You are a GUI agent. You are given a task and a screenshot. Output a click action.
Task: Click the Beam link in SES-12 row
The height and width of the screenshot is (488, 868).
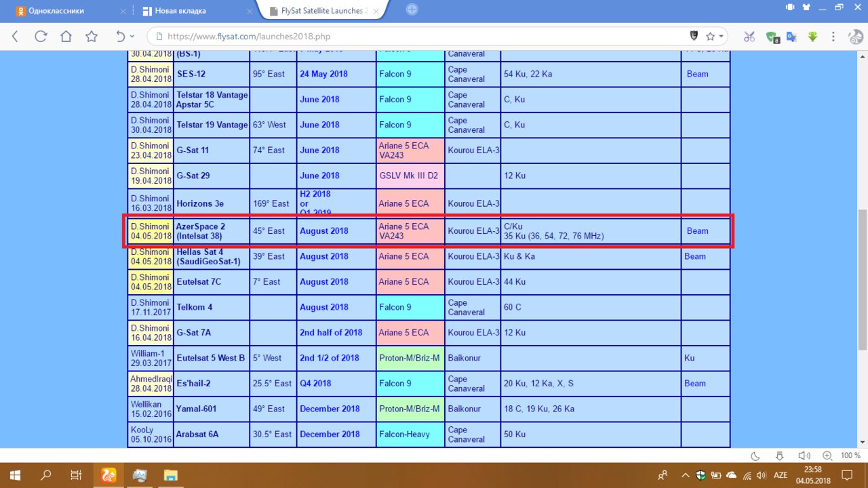(696, 74)
